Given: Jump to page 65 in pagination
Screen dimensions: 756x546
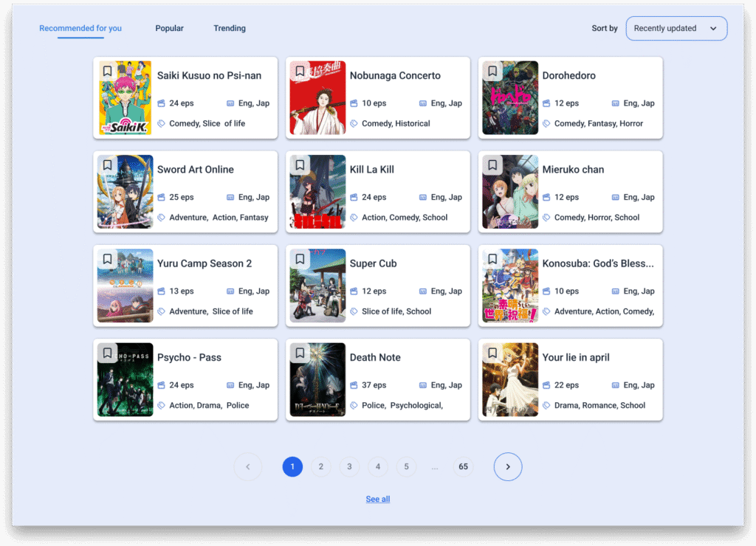Looking at the screenshot, I should tap(463, 466).
